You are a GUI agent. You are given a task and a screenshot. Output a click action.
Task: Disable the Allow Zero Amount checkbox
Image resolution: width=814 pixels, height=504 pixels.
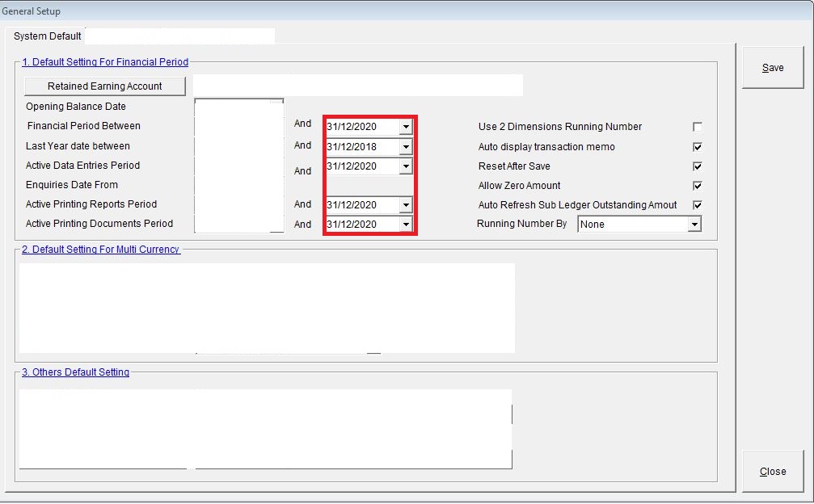pyautogui.click(x=698, y=186)
